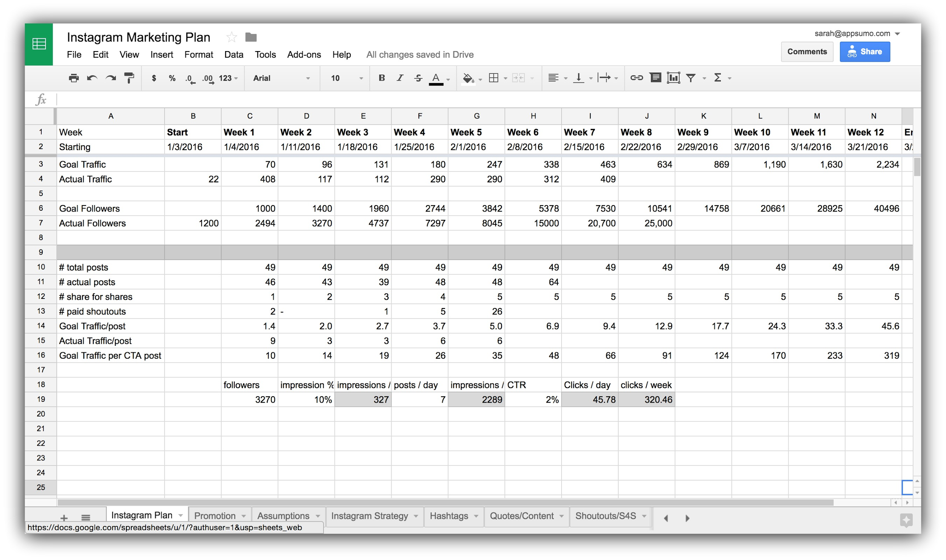Expand the 123 number format dropdown

point(228,78)
